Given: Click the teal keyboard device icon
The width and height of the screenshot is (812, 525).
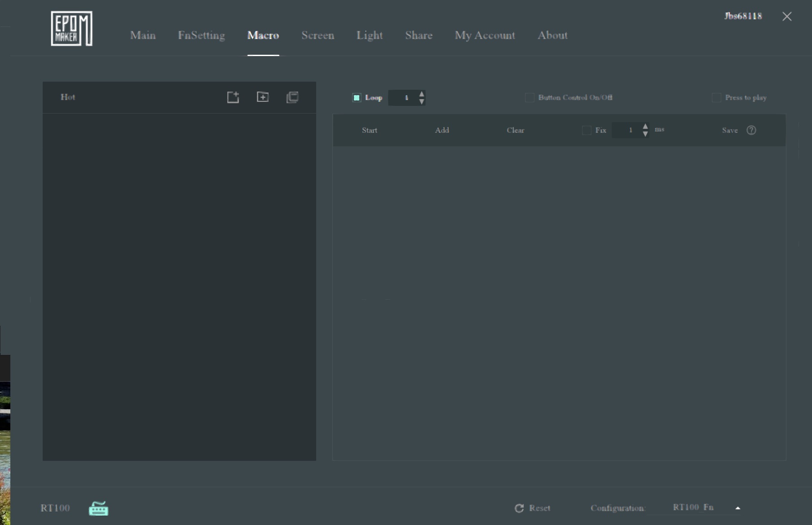Looking at the screenshot, I should coord(98,508).
